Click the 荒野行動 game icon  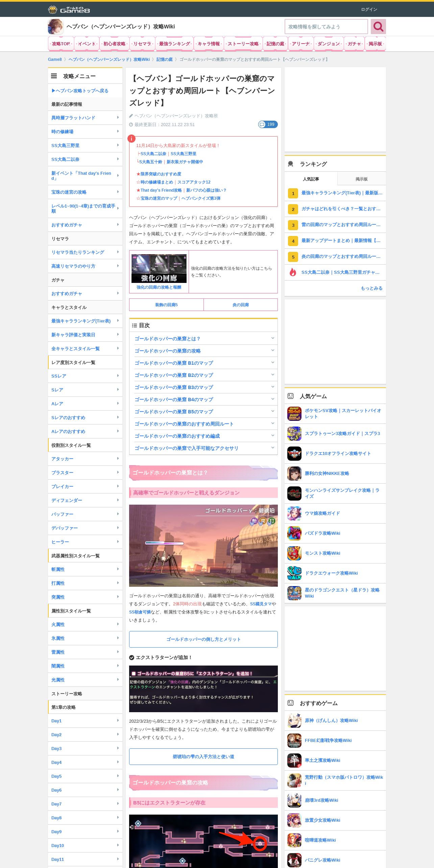pyautogui.click(x=294, y=780)
